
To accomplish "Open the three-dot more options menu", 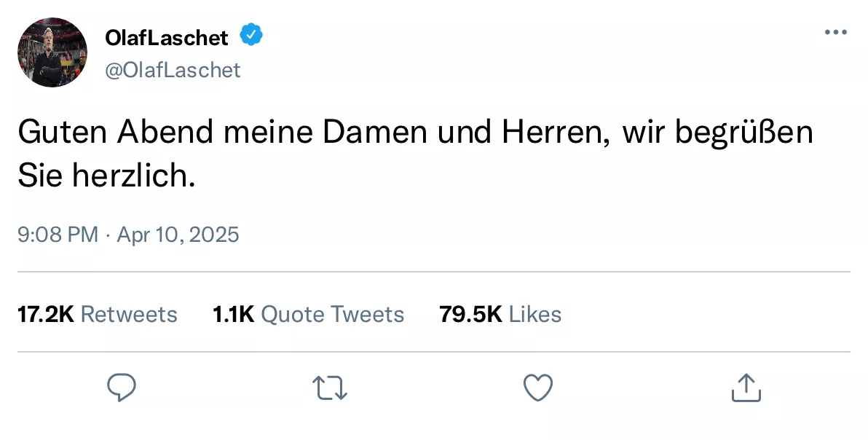I will [835, 33].
